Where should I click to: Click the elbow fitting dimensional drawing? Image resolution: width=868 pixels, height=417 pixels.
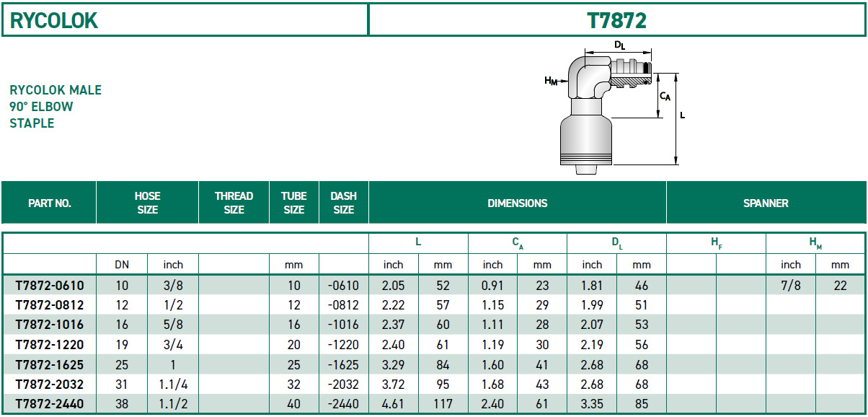615,108
